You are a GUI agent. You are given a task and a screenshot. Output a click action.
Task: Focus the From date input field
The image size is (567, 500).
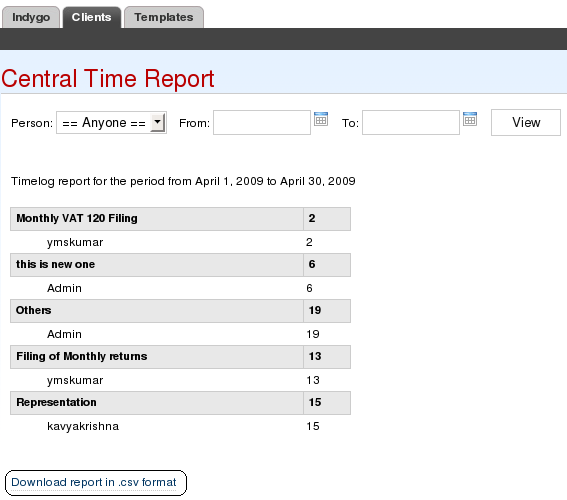click(x=262, y=123)
